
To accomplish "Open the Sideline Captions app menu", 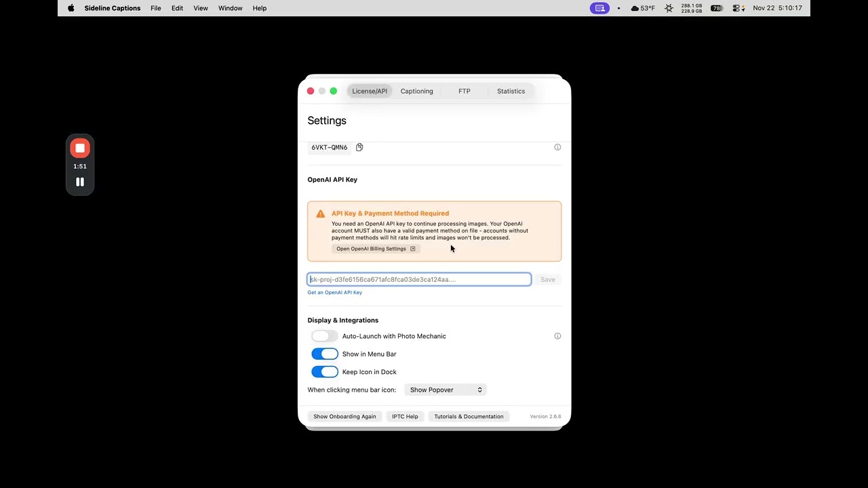I will click(113, 8).
